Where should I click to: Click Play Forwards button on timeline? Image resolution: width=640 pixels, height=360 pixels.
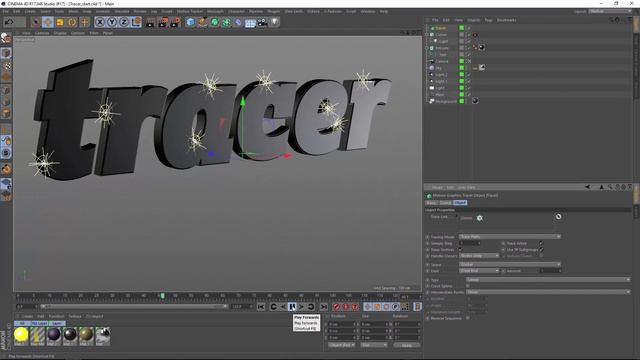click(x=292, y=307)
